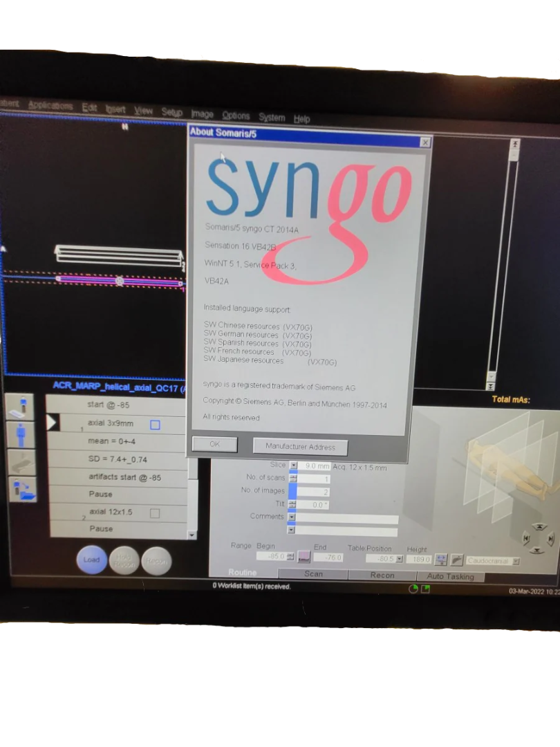The height and width of the screenshot is (747, 560).
Task: Select the 'artifacts start @ -85' row
Action: tap(119, 477)
